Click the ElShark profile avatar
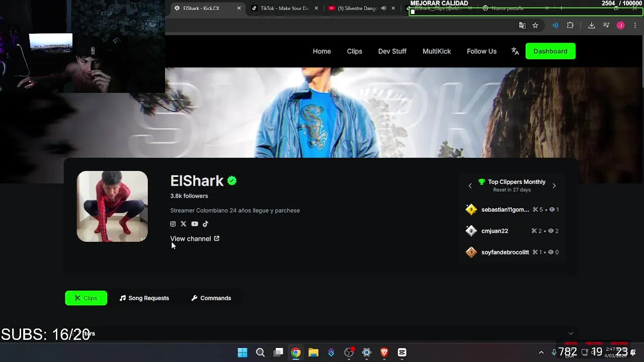Screen dimensions: 644x362 (112, 206)
